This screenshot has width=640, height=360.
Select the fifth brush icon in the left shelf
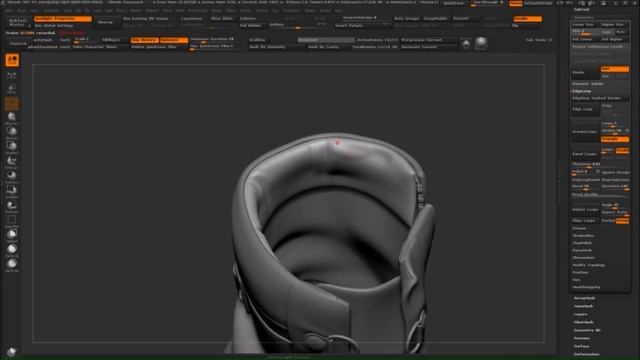point(12,118)
